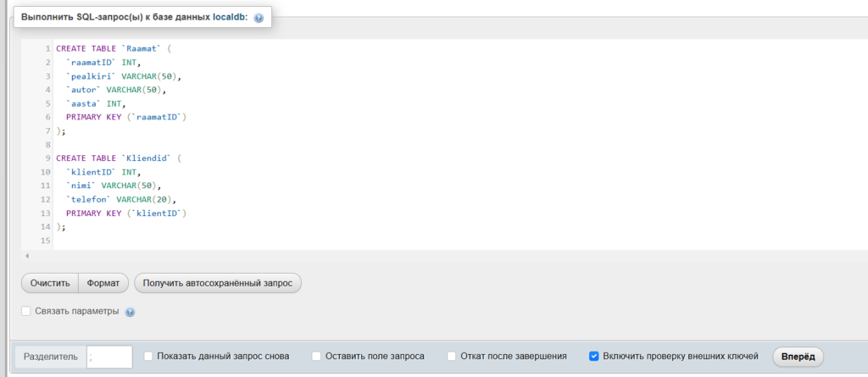Viewport: 868px width, 377px height.
Task: Click help icon next to Связать параметры
Action: [130, 312]
